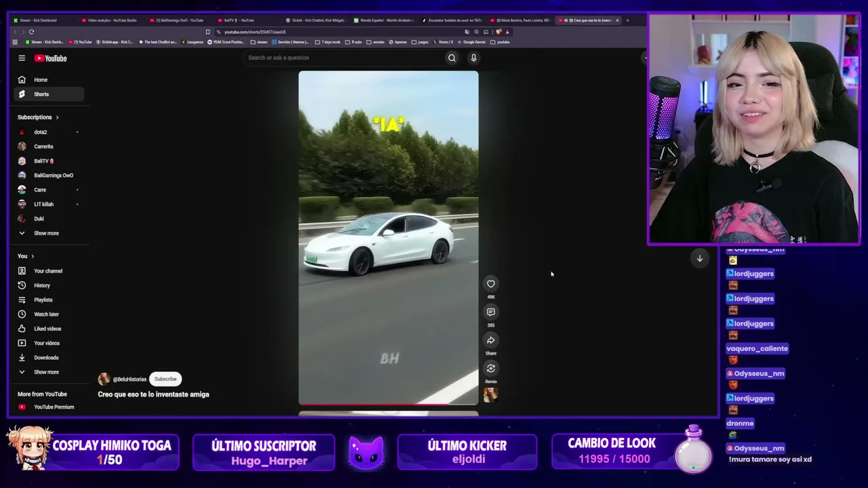
Task: Open the Home / X bookmark
Action: (x=443, y=42)
